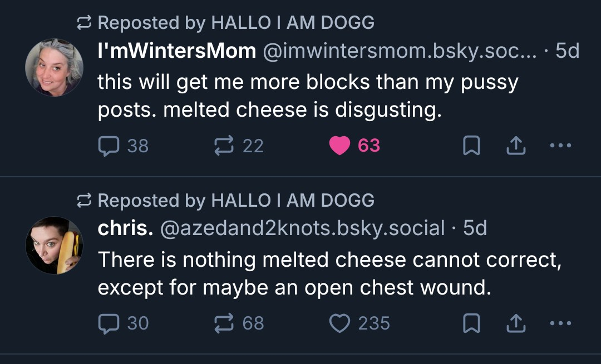601x364 pixels.
Task: Repost I'mWintersMom's post
Action: pyautogui.click(x=224, y=146)
